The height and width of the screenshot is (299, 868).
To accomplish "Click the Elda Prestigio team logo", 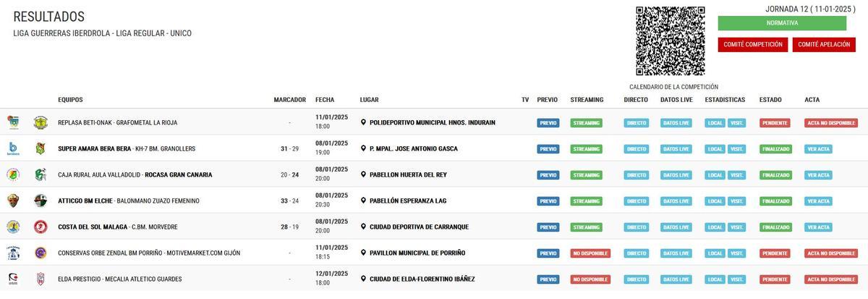I will coord(13,279).
